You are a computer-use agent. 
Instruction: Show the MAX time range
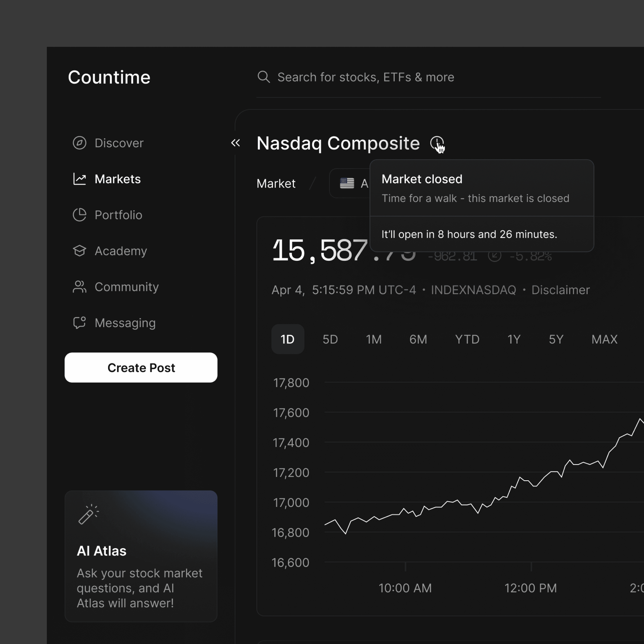tap(604, 339)
